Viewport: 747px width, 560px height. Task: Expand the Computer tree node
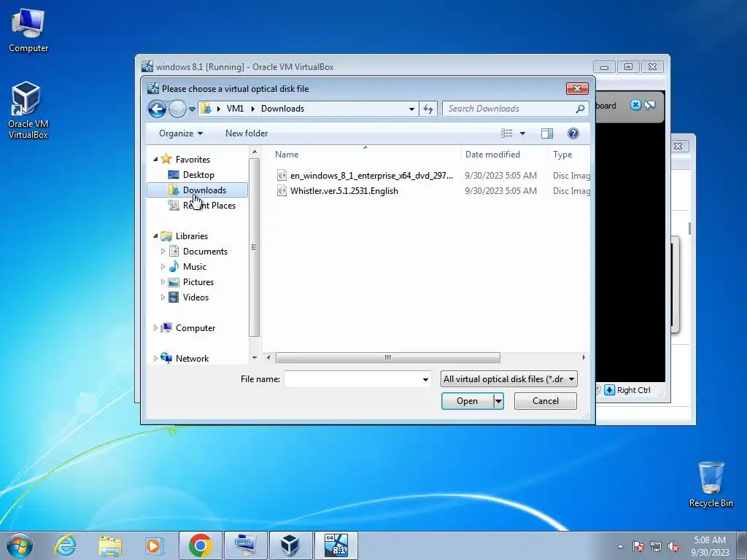pyautogui.click(x=156, y=328)
